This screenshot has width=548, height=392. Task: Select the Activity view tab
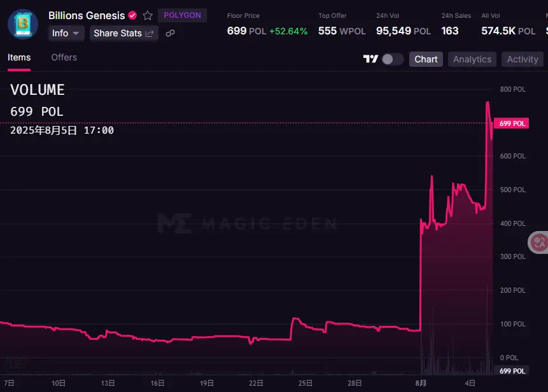pyautogui.click(x=522, y=59)
